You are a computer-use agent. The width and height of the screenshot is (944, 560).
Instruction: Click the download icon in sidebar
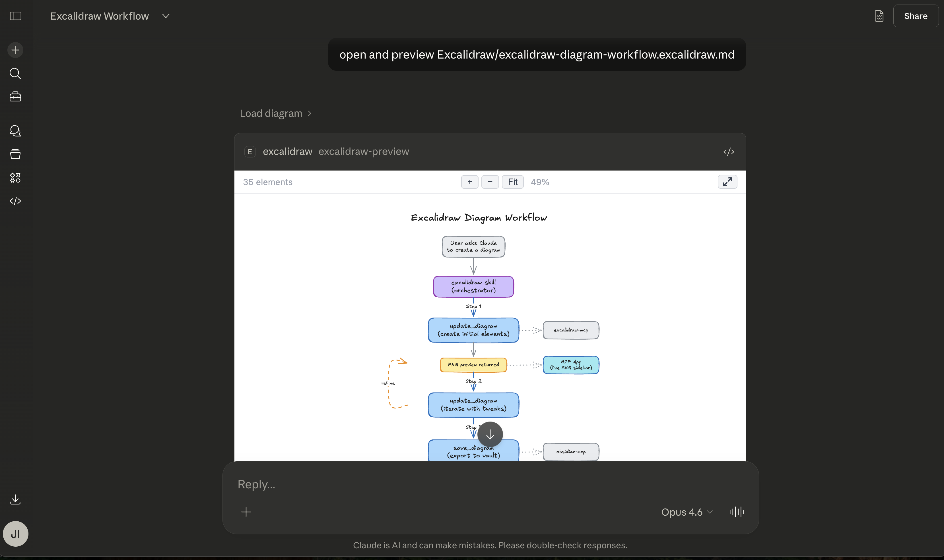click(x=15, y=500)
